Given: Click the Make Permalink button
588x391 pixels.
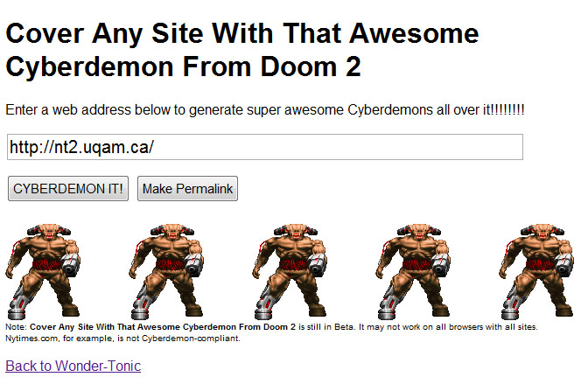Looking at the screenshot, I should 187,189.
